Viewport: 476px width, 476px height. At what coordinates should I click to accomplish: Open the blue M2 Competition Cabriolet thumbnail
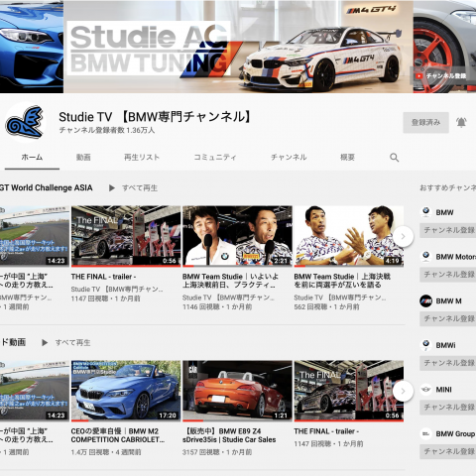tap(126, 391)
